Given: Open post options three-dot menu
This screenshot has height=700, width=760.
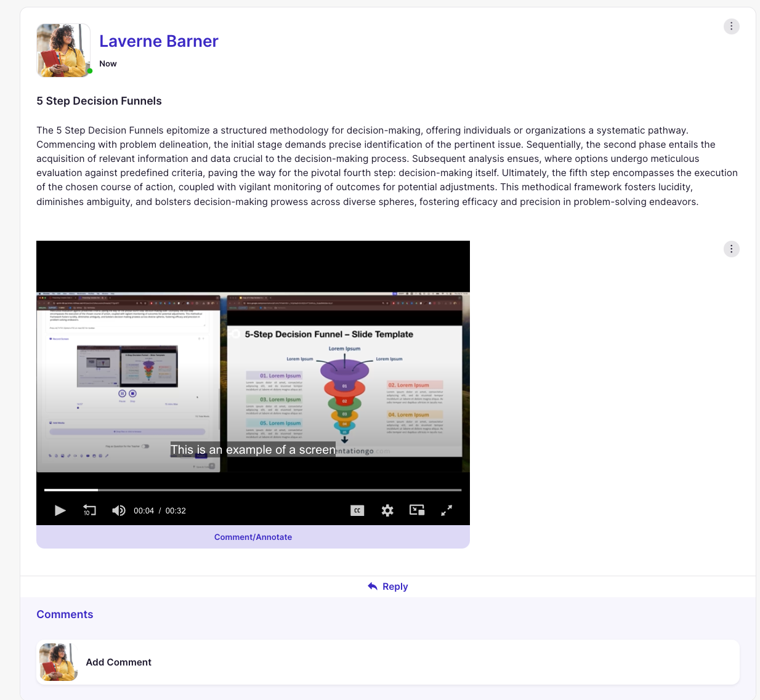Looking at the screenshot, I should pyautogui.click(x=732, y=26).
